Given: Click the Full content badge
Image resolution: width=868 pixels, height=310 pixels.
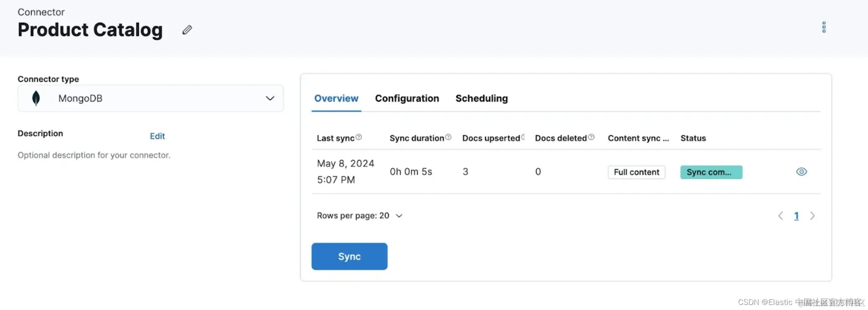Looking at the screenshot, I should [x=636, y=172].
